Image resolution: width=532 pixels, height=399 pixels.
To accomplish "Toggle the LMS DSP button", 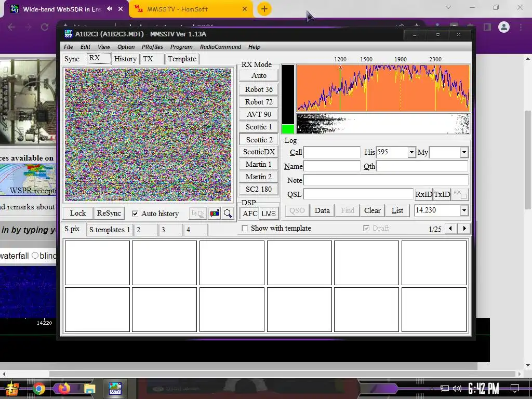I will point(269,214).
